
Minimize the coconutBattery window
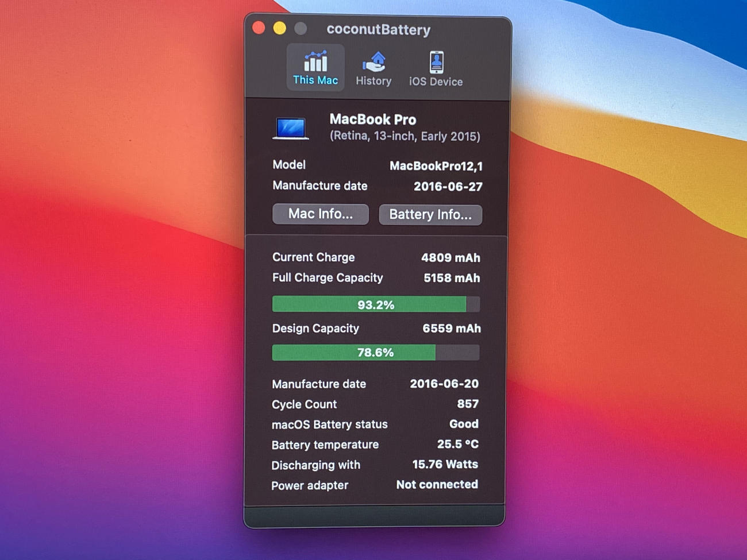(280, 28)
